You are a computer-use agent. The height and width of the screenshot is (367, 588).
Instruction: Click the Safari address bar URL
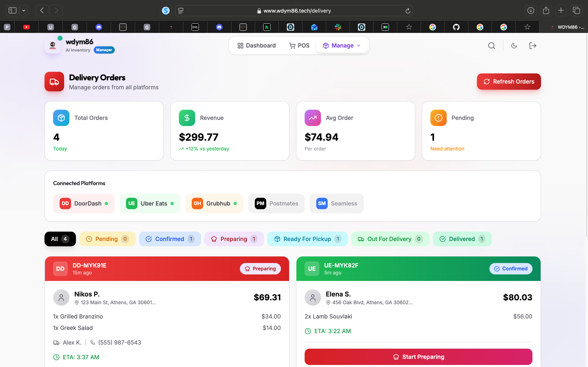[x=297, y=11]
